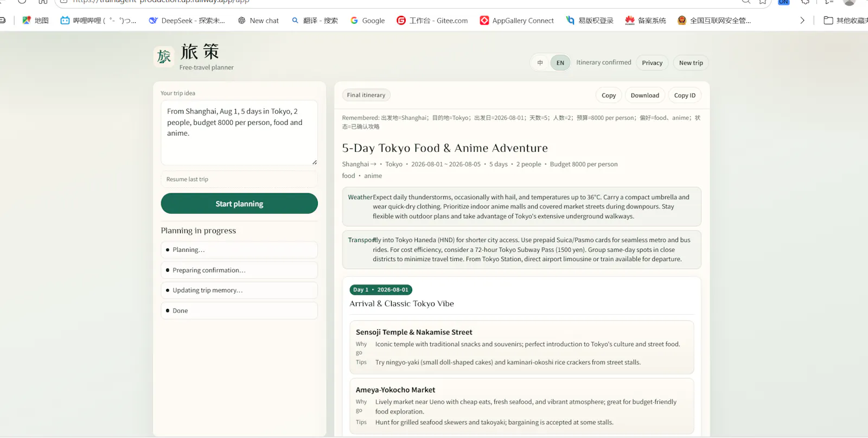
Task: Click the Itinerary confirmed status text
Action: (603, 62)
